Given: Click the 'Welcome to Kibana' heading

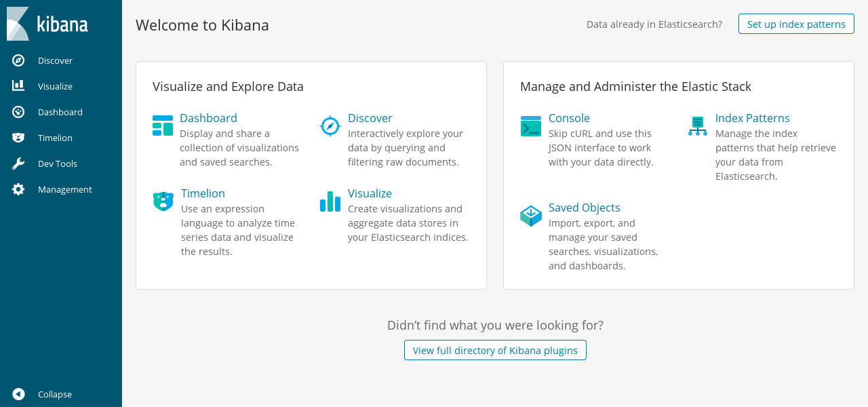Looking at the screenshot, I should pyautogui.click(x=202, y=25).
